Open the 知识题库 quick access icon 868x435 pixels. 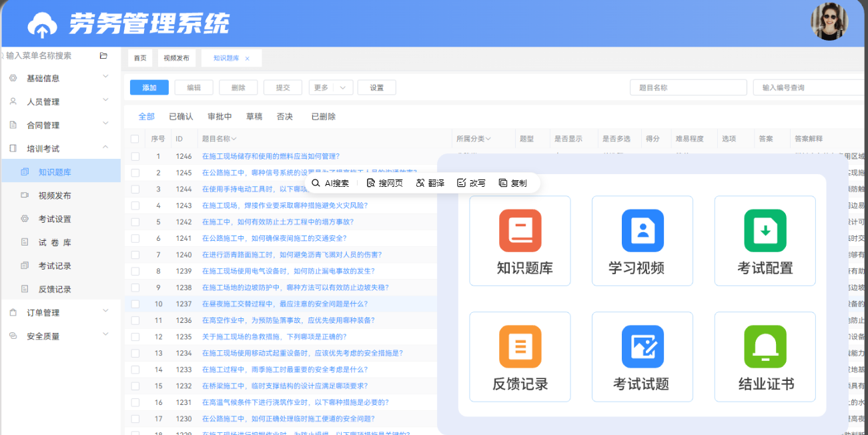tap(520, 240)
